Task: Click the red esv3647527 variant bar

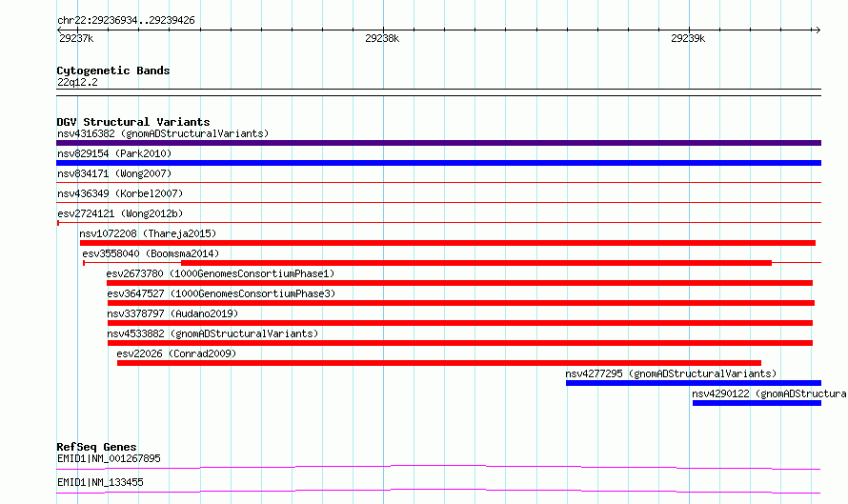Action: coord(461,303)
